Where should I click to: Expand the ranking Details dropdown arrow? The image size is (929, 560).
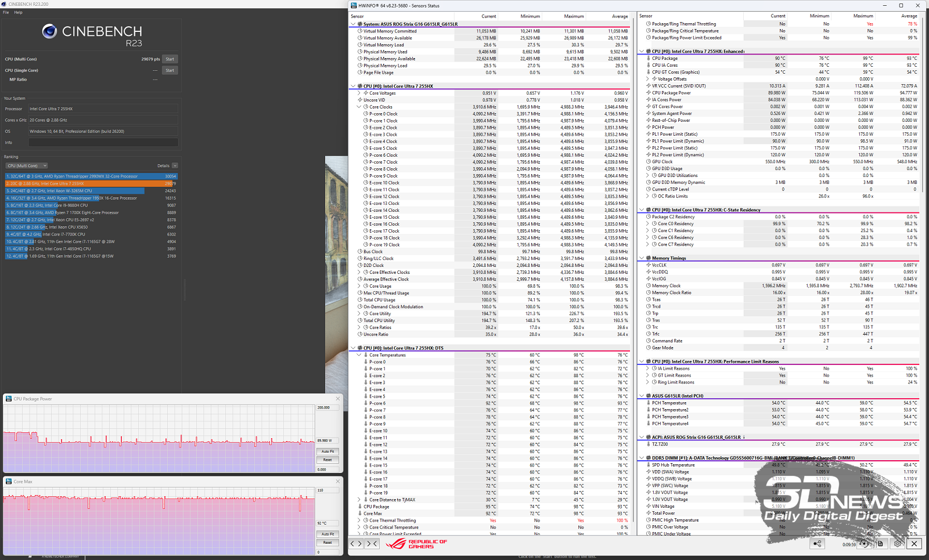tap(175, 166)
